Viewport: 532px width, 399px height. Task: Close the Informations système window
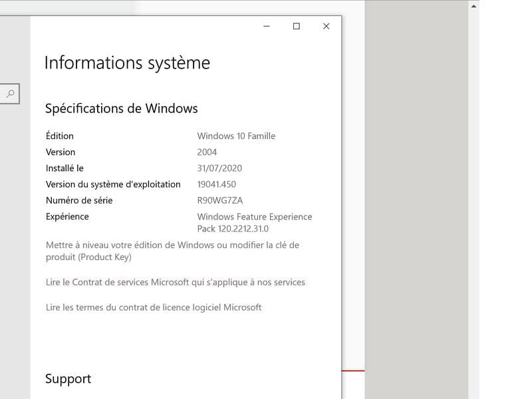(326, 26)
